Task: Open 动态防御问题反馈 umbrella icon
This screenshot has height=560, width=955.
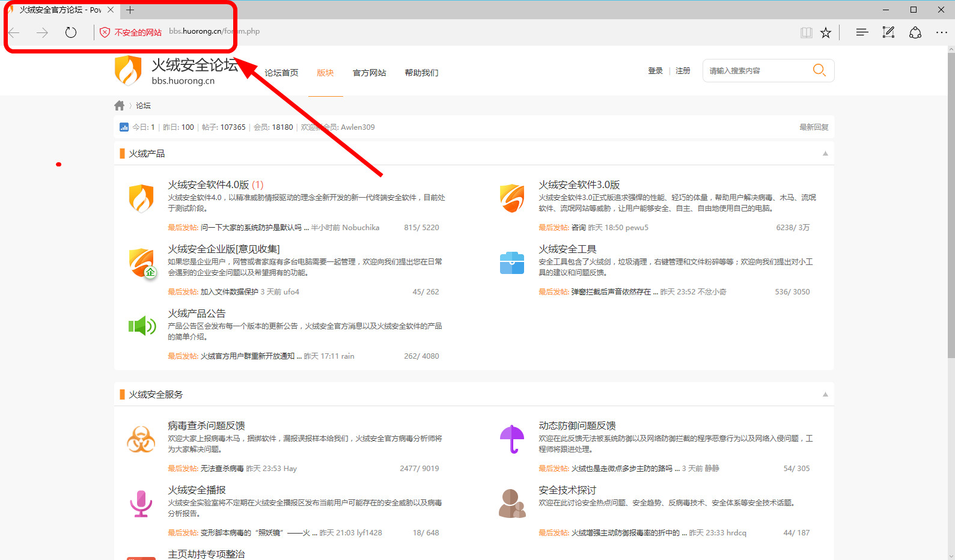Action: point(512,439)
